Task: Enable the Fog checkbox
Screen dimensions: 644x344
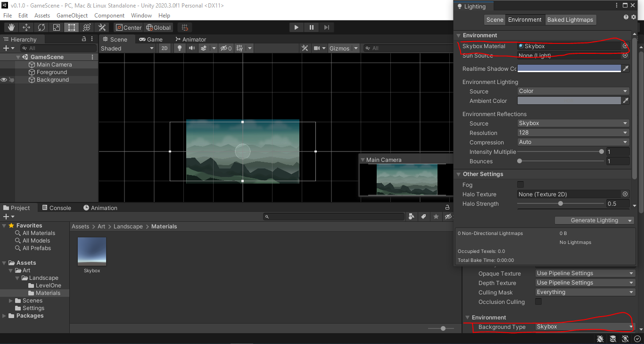Action: (x=520, y=185)
